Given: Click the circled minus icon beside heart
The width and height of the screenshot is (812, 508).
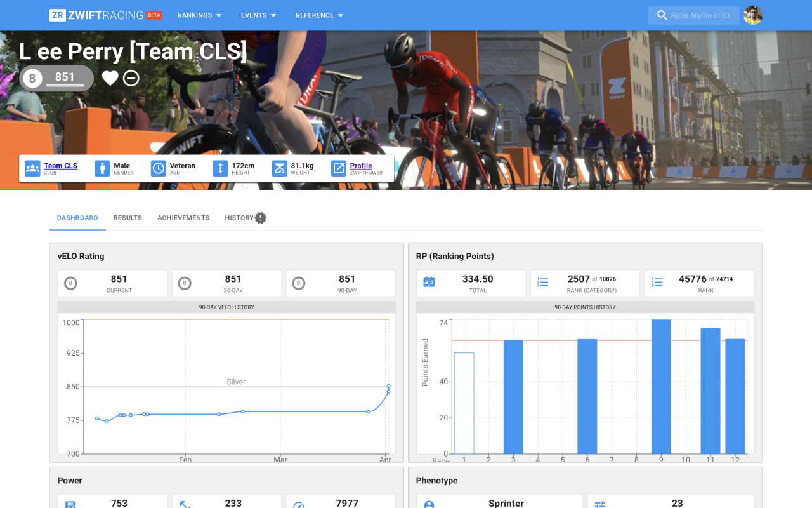Looking at the screenshot, I should [x=131, y=78].
